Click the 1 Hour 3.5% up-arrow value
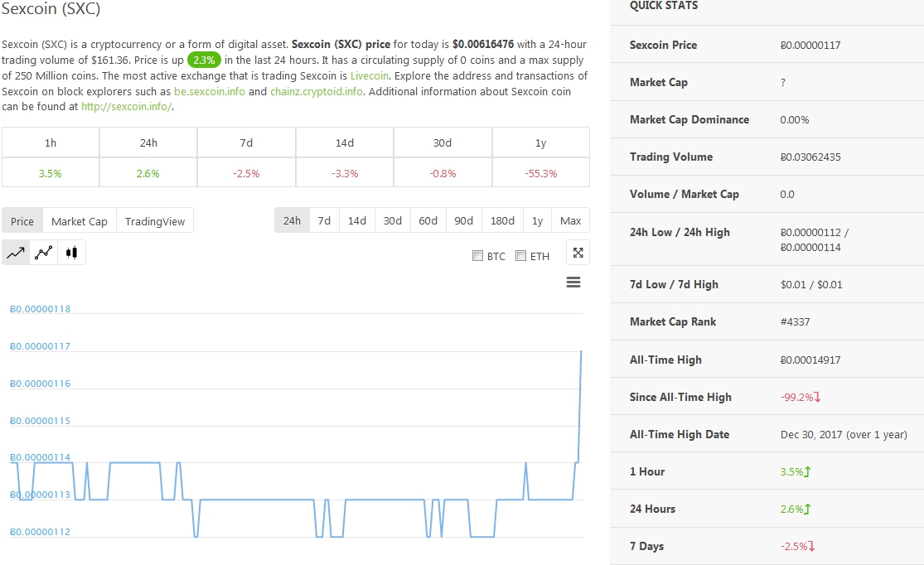 (796, 471)
